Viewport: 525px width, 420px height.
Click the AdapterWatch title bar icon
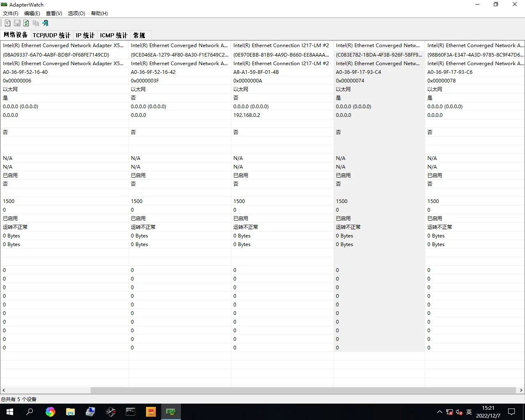pos(4,5)
